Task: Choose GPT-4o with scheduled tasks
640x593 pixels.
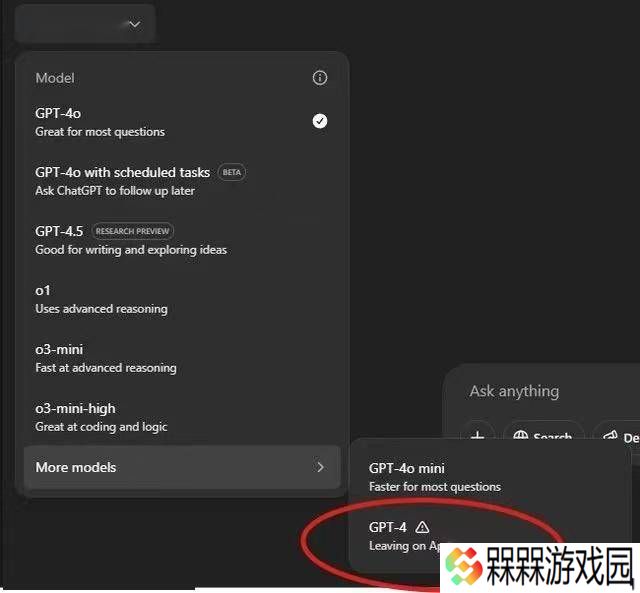Action: point(182,181)
